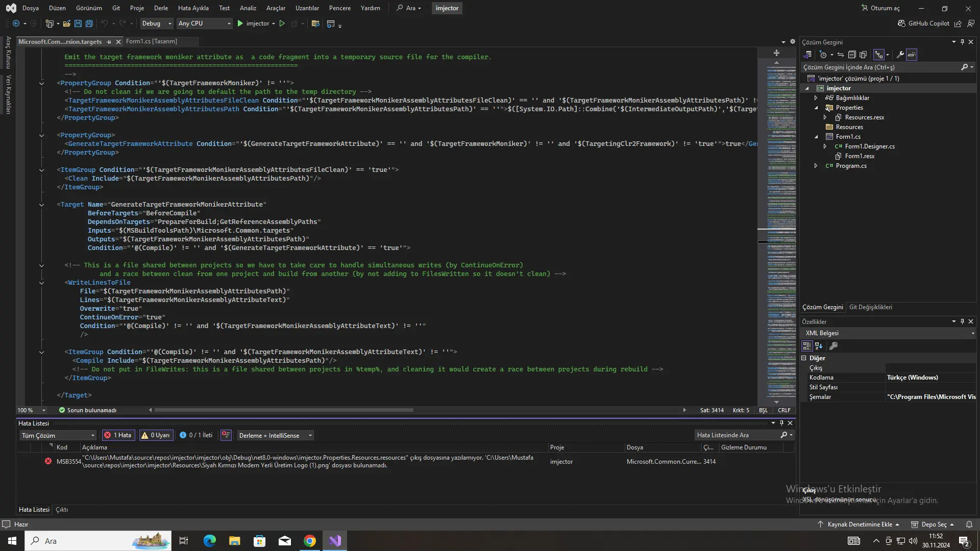Click the Navigate Backward arrow in toolbar
Viewport: 980px width, 551px height.
16,23
